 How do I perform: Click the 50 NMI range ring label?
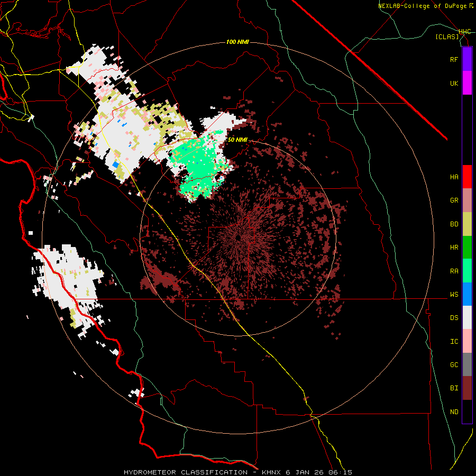point(237,140)
